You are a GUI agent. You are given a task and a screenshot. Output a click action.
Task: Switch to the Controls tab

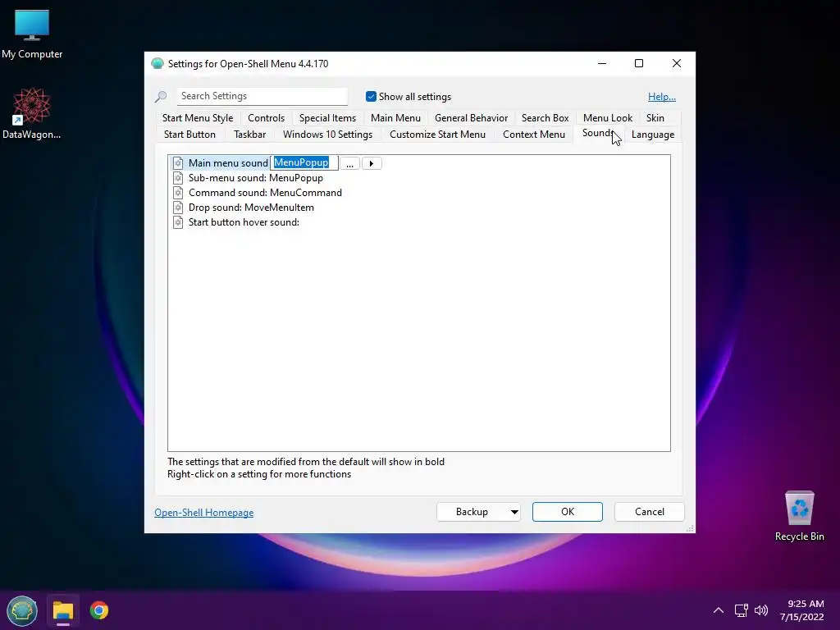(x=267, y=118)
